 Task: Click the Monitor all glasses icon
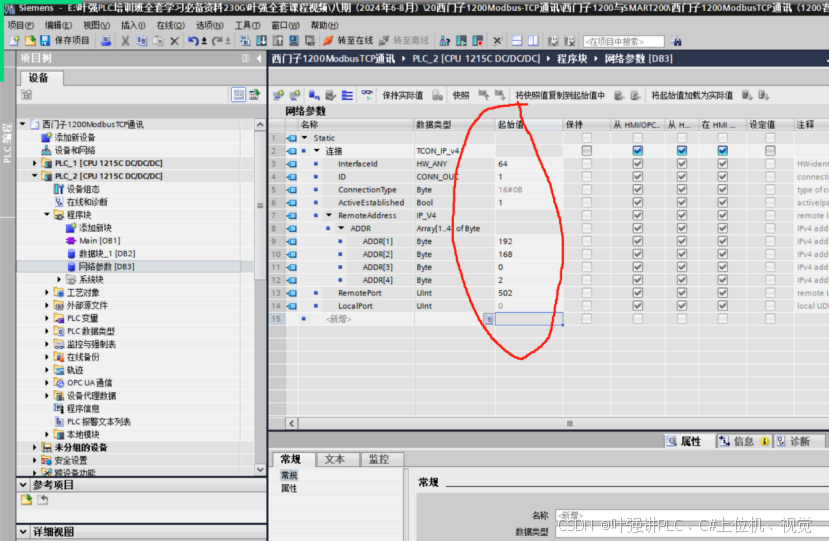pos(366,95)
